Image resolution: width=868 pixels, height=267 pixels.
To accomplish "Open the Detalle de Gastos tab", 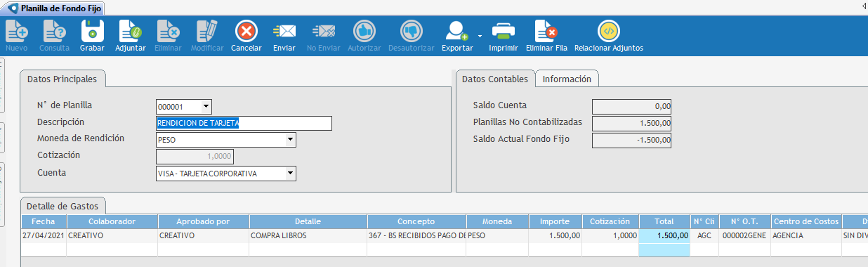I will point(63,207).
